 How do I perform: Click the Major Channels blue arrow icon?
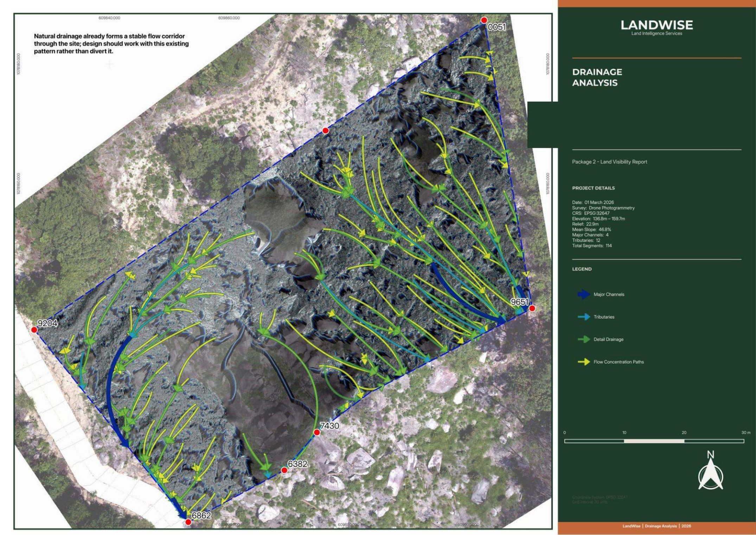click(x=583, y=294)
